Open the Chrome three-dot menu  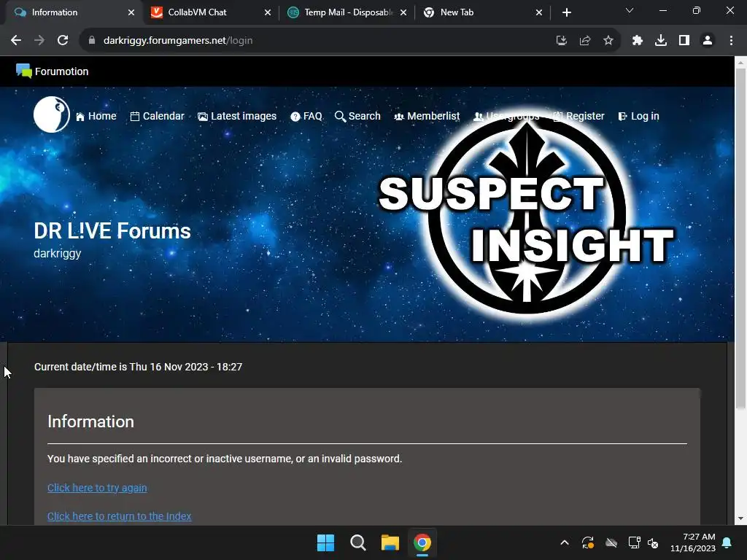[731, 41]
